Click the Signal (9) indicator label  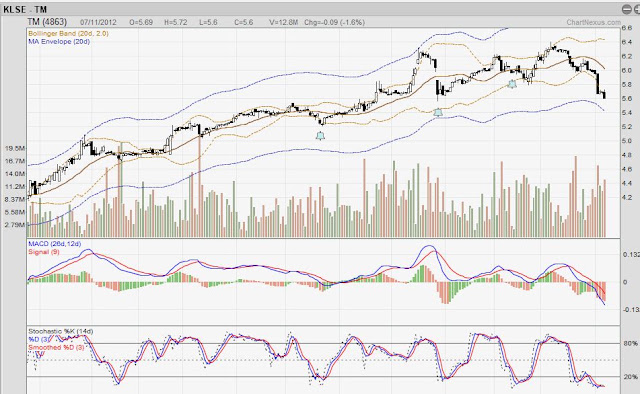click(44, 252)
